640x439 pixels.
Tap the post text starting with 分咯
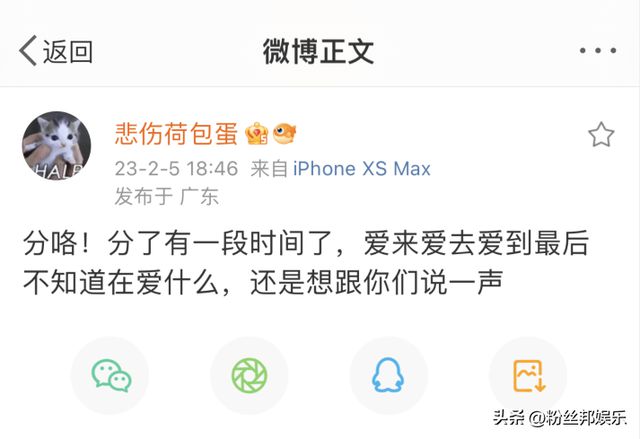point(306,262)
